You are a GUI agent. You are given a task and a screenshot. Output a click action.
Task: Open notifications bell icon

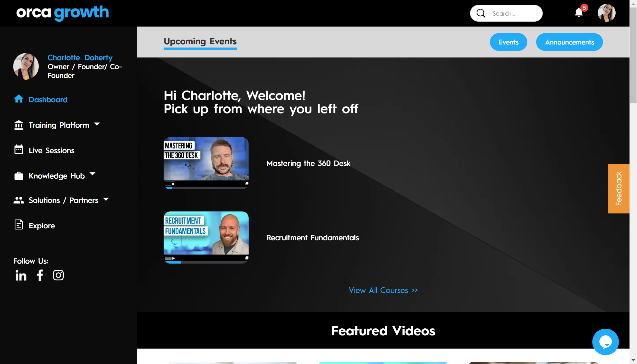point(579,12)
